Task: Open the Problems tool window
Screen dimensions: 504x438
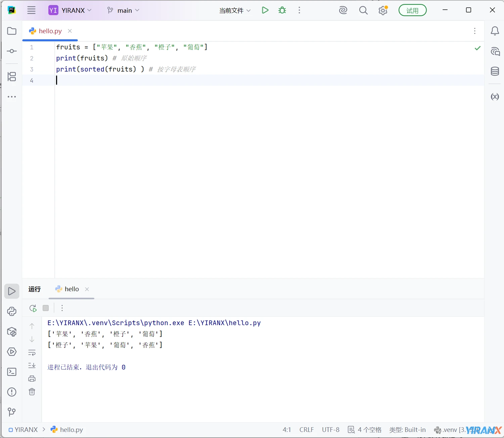Action: pos(12,392)
